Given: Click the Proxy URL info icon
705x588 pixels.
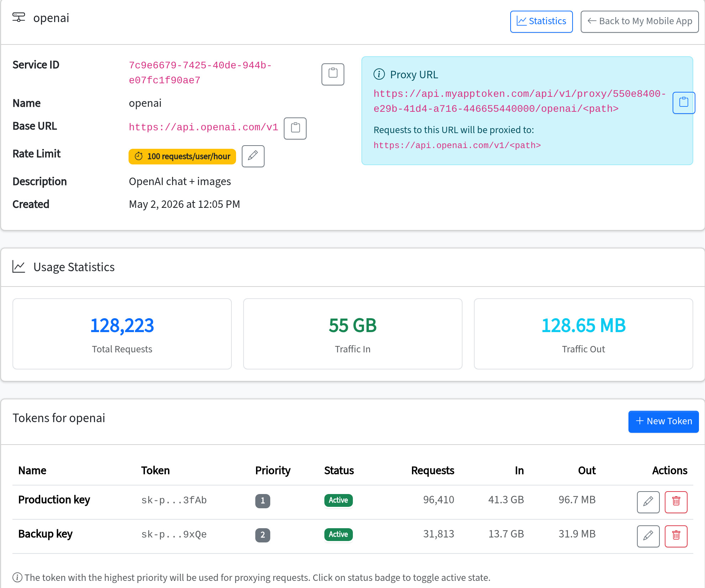Looking at the screenshot, I should coord(379,74).
